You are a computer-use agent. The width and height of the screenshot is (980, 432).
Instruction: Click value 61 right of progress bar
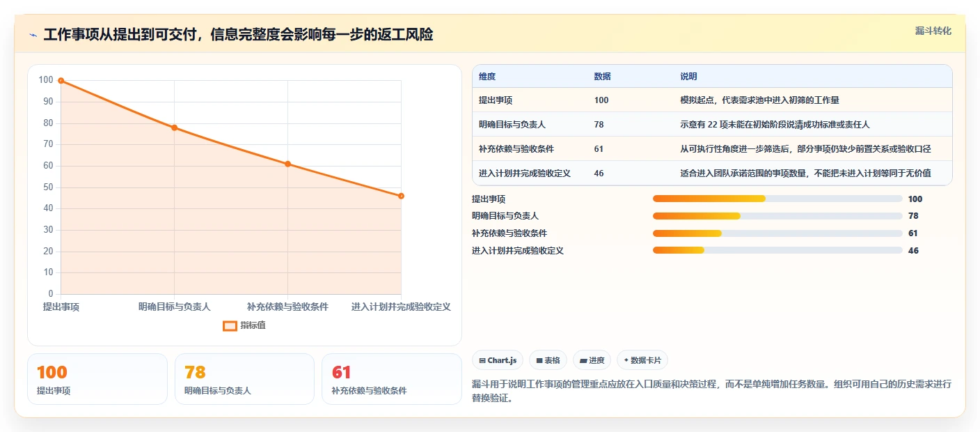pos(913,233)
